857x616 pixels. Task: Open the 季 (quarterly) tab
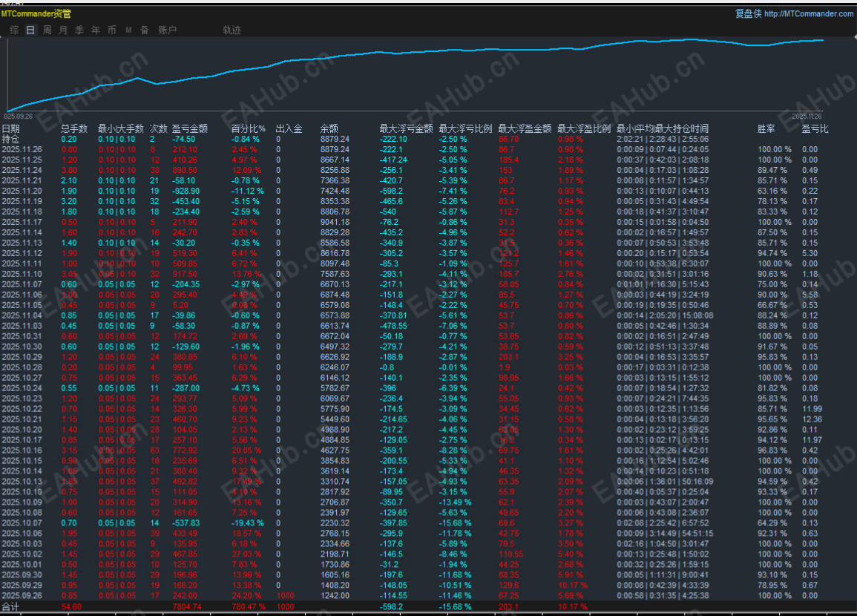(79, 30)
